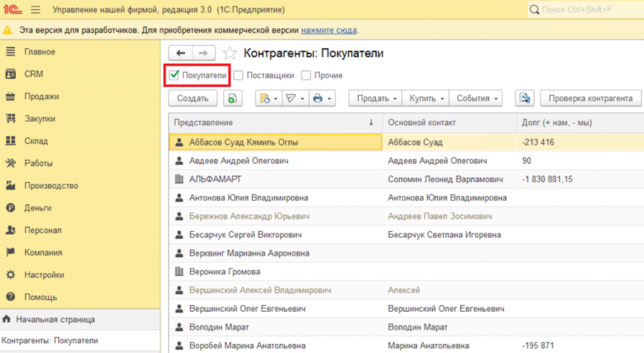
Task: Click the Настройки gear icon
Action: [11, 274]
